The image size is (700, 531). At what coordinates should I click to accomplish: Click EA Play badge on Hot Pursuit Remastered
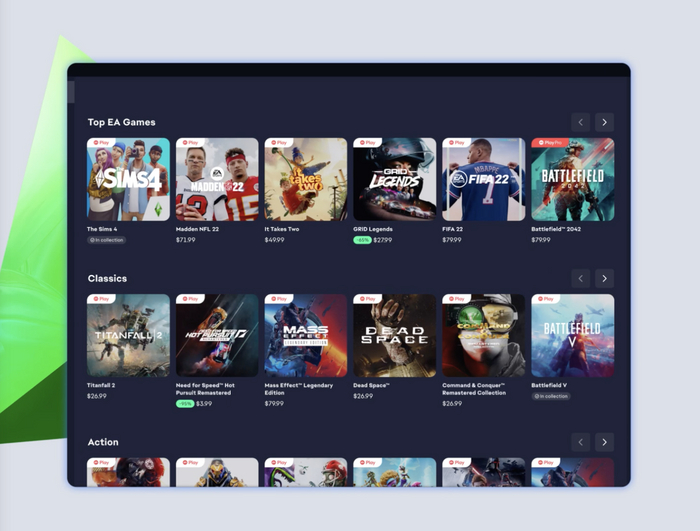point(190,299)
